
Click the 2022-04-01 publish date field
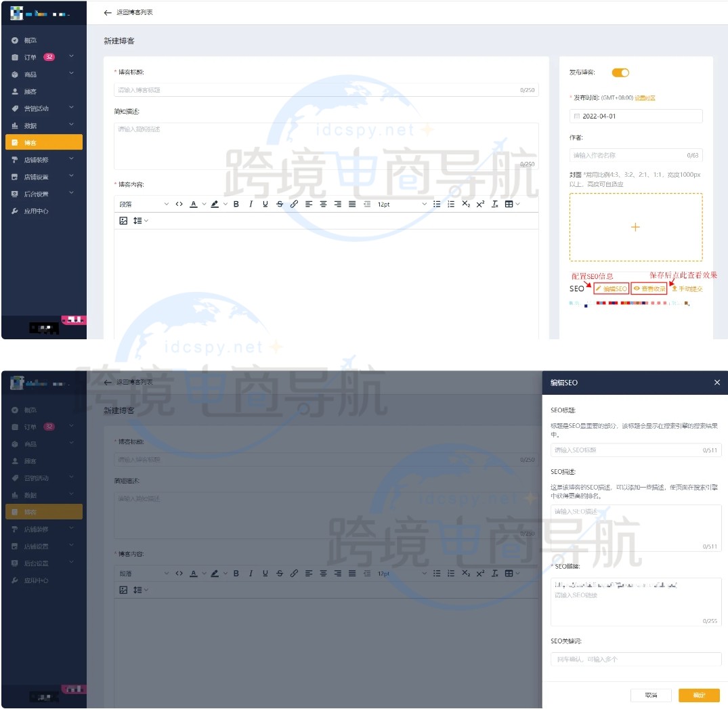coord(635,116)
